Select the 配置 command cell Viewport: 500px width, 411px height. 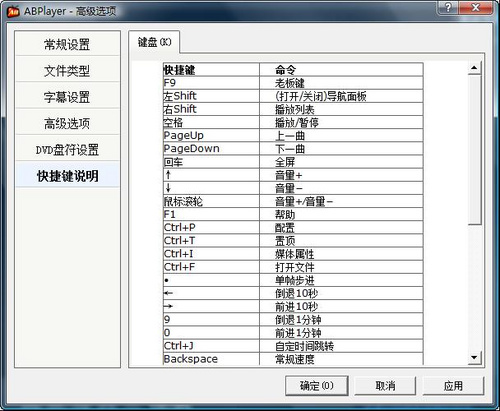coord(341,228)
